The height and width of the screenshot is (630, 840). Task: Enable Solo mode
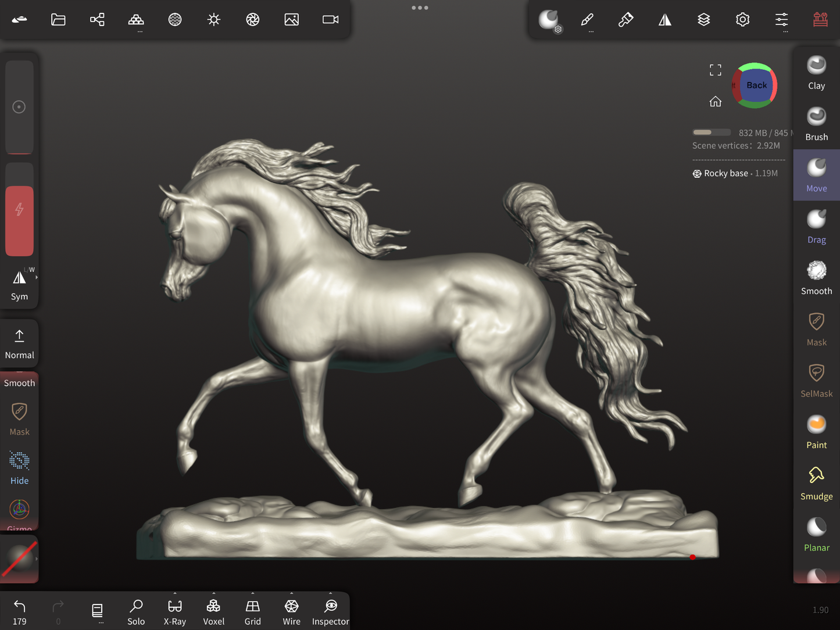click(x=136, y=612)
